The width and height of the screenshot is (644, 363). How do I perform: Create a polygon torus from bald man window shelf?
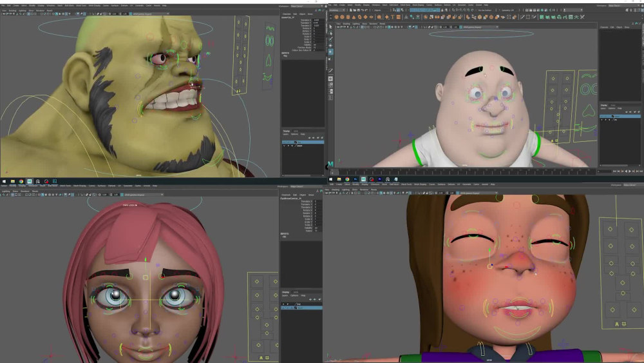pyautogui.click(x=359, y=17)
